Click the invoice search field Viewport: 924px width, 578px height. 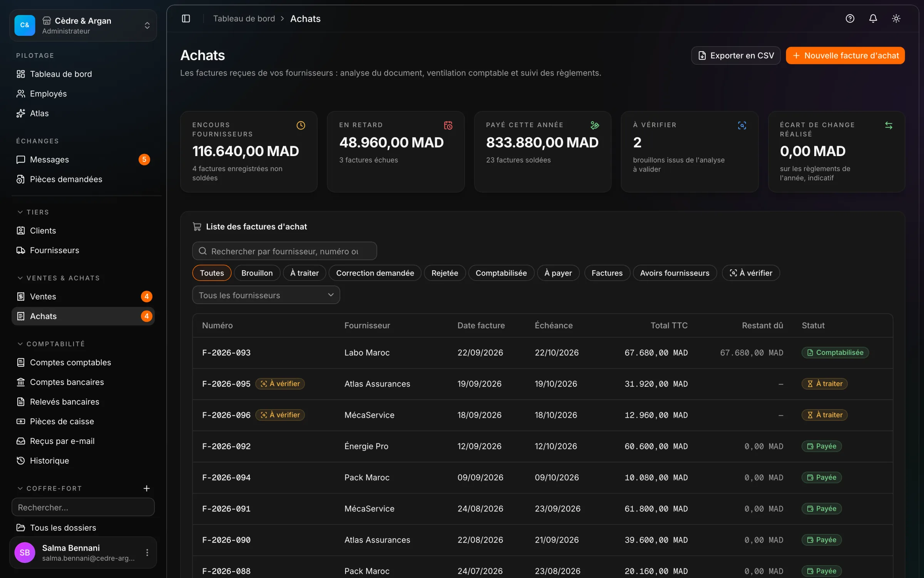285,251
